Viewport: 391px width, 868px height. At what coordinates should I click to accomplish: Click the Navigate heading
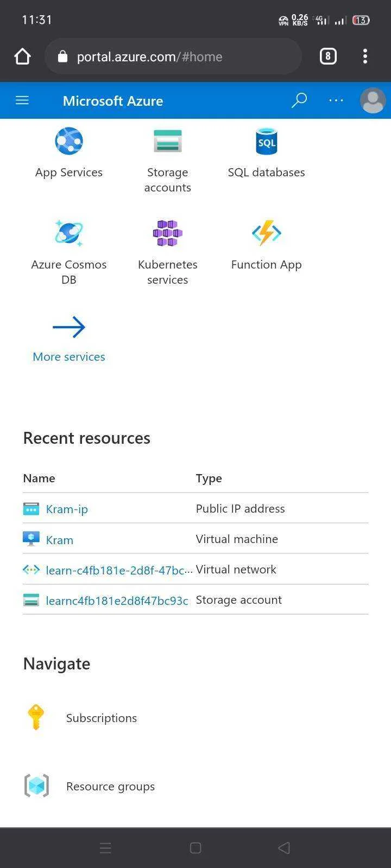point(56,663)
